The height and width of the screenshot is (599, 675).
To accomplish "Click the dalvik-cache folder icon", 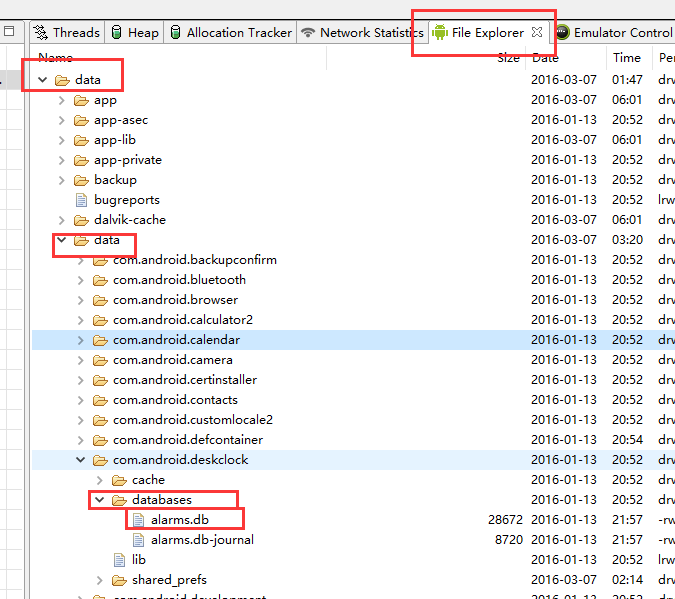I will pyautogui.click(x=81, y=220).
